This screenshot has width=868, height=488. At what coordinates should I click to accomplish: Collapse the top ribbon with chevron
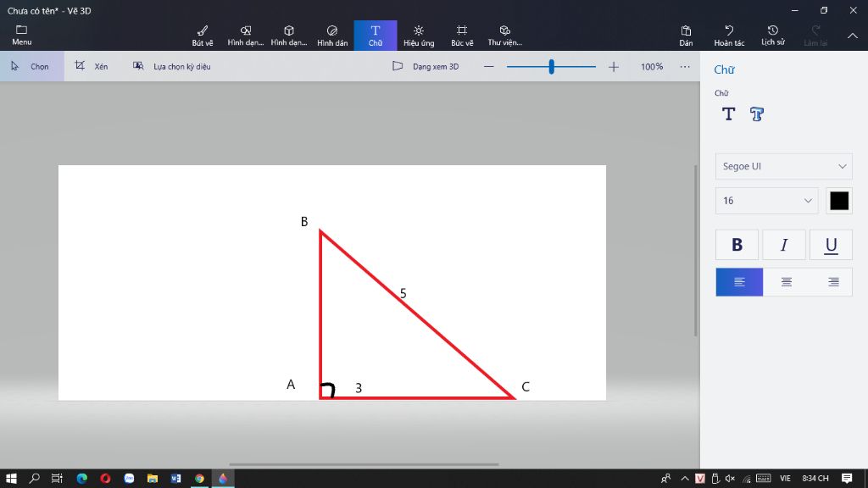[853, 36]
